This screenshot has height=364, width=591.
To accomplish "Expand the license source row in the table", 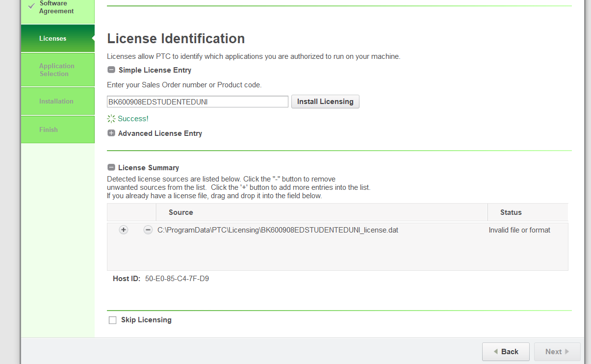I will tap(123, 230).
